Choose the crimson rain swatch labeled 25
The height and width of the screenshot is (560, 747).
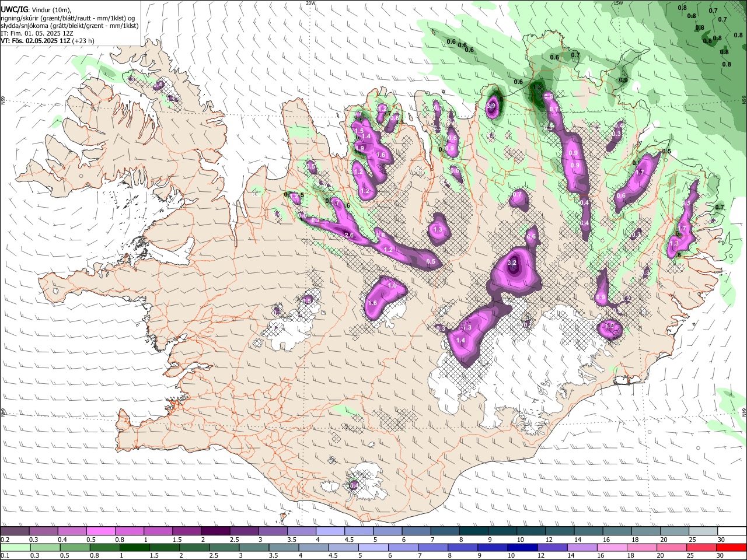[x=701, y=547]
